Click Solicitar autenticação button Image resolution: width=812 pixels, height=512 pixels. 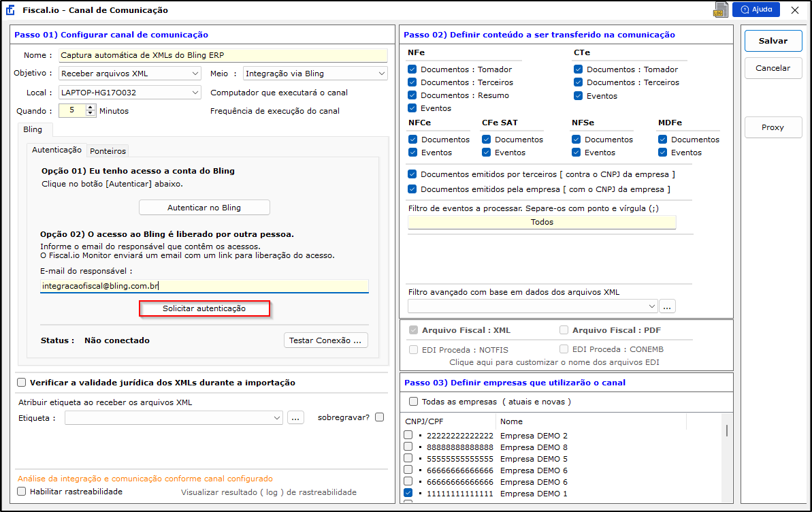tap(204, 308)
